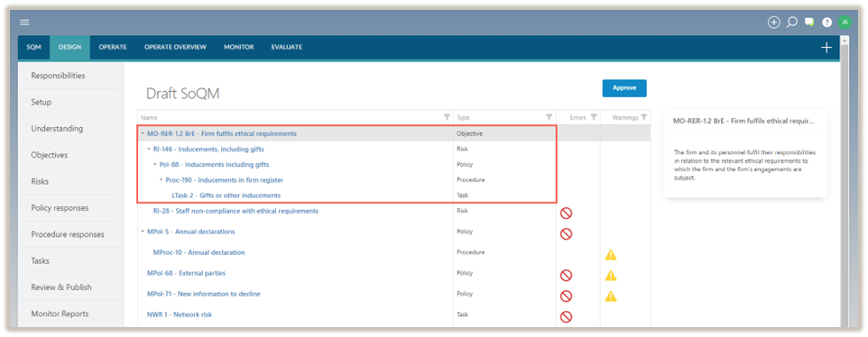The height and width of the screenshot is (337, 868).
Task: Open LTask-2 Gifts or other inducements
Action: (226, 196)
